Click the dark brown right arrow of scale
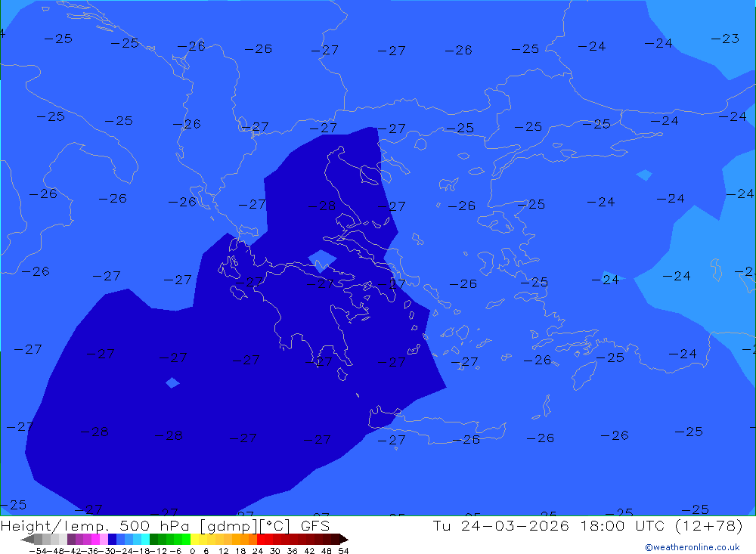 pyautogui.click(x=344, y=539)
